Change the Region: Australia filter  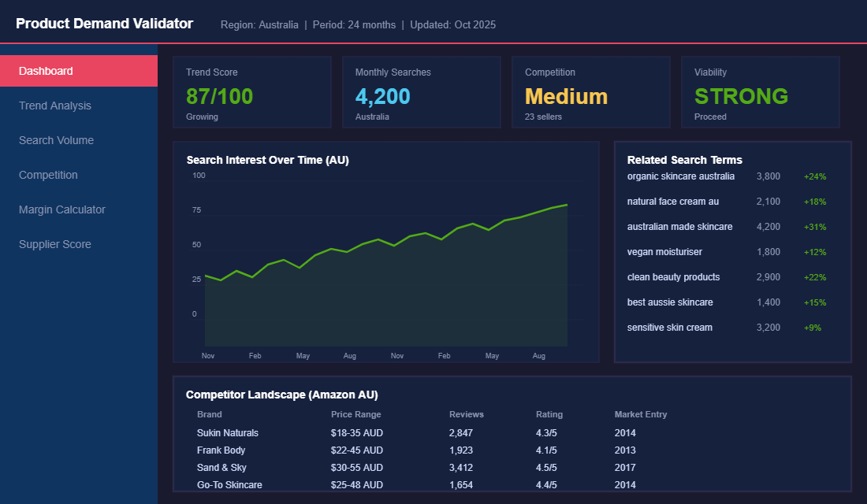click(259, 24)
